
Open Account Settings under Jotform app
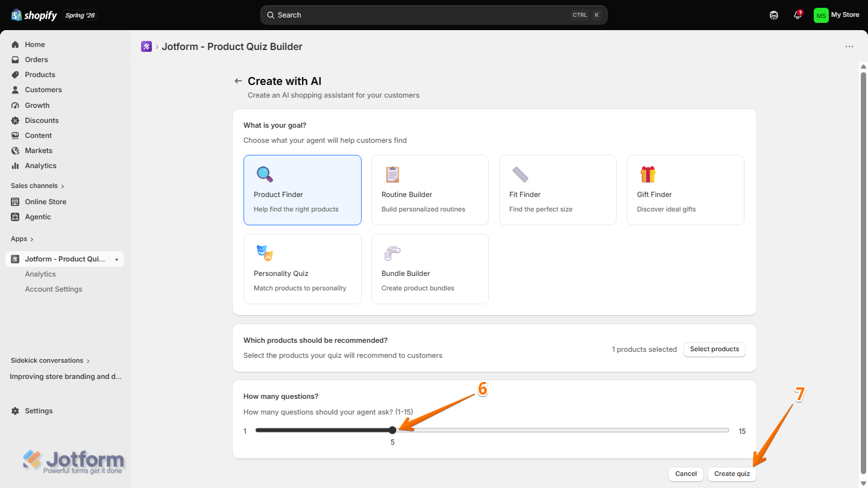pos(54,289)
